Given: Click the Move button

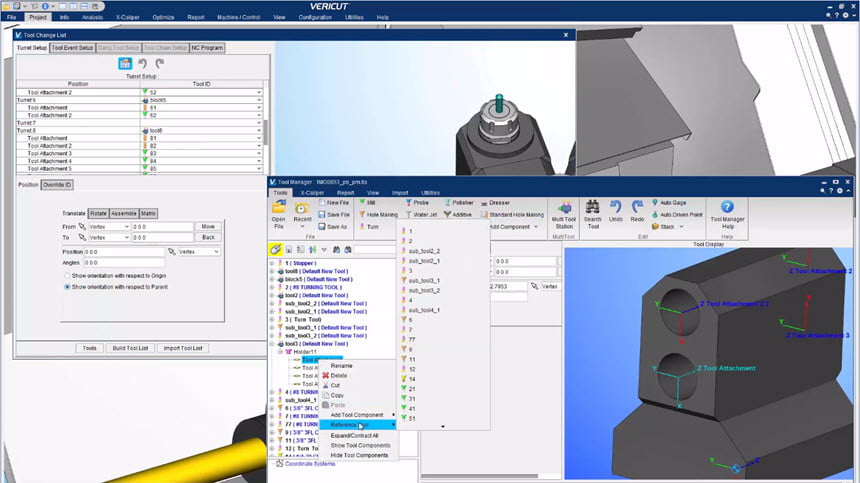Looking at the screenshot, I should (208, 226).
